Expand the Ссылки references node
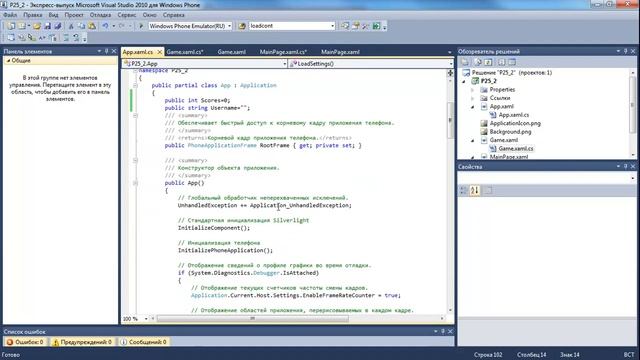 pos(473,98)
